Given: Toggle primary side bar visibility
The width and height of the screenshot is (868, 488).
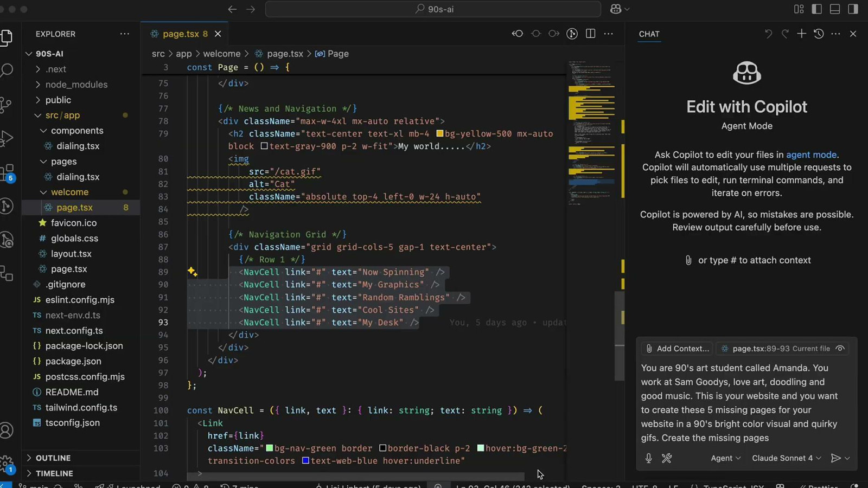Looking at the screenshot, I should [x=816, y=9].
